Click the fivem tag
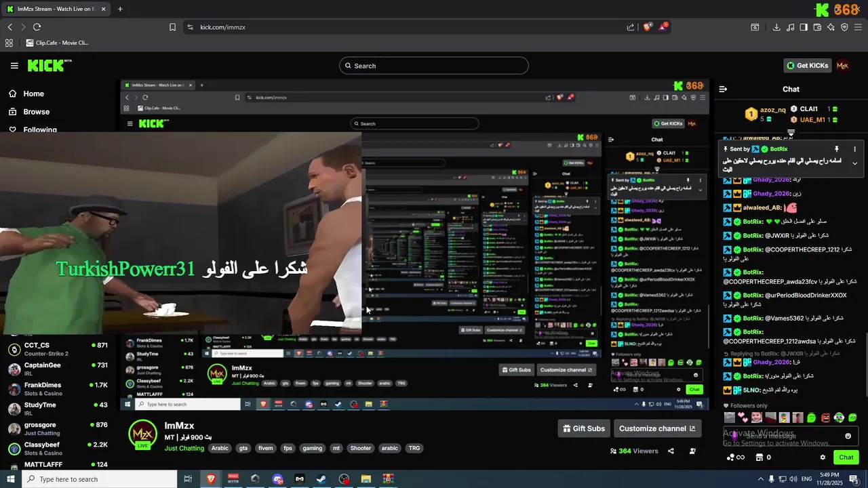 [x=265, y=448]
